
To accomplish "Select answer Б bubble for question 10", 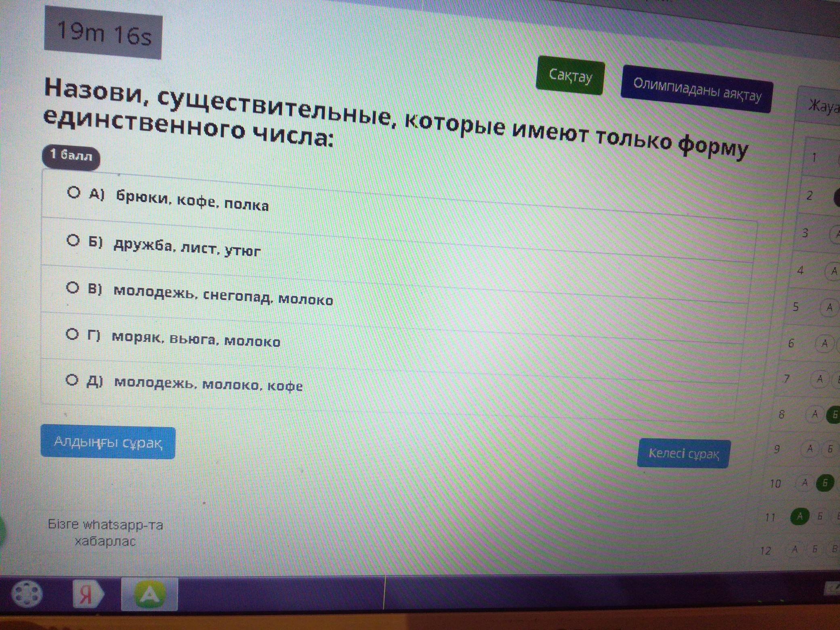I will [825, 483].
